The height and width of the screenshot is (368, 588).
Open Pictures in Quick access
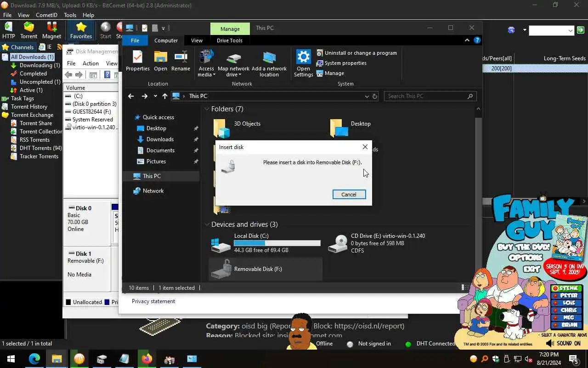coord(156,161)
